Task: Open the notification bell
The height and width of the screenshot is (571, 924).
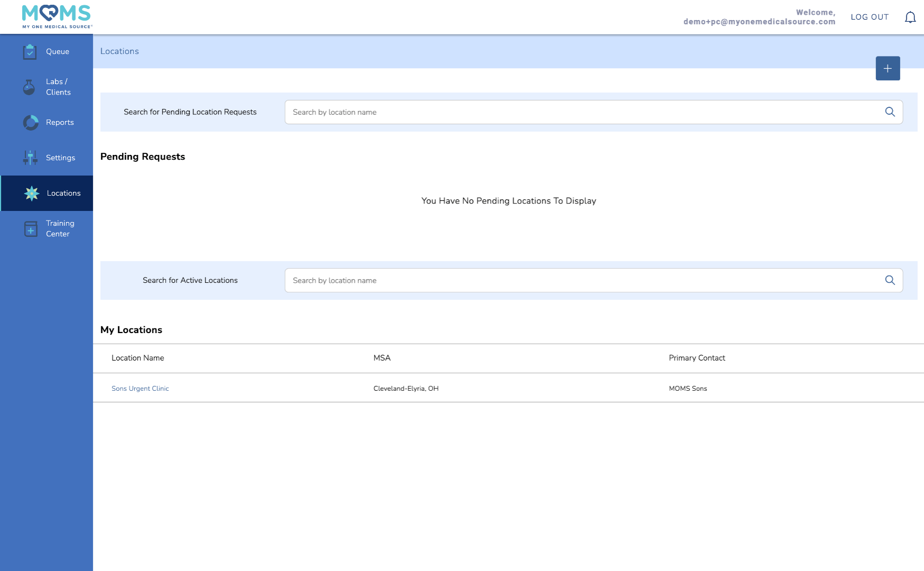Action: [910, 17]
